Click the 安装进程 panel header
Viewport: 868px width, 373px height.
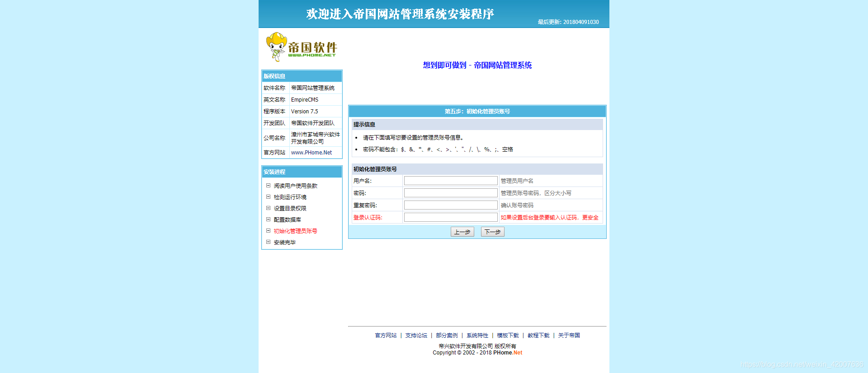302,172
